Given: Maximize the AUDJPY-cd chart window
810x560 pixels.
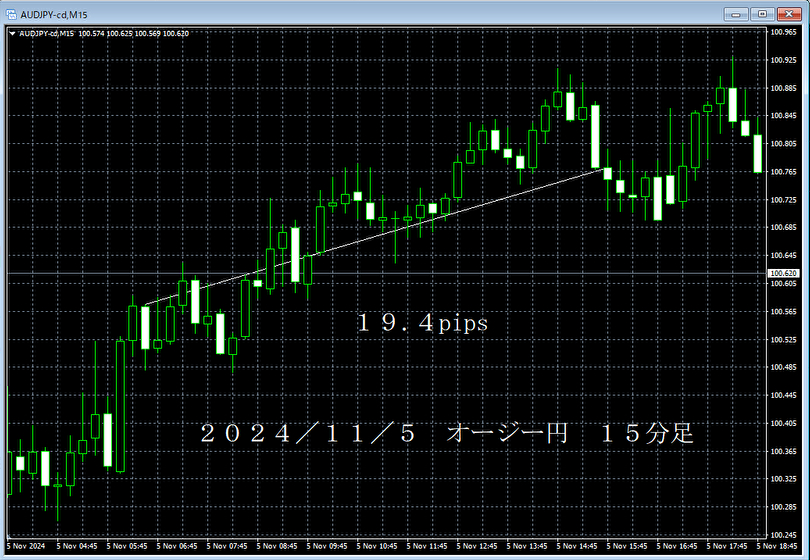Looking at the screenshot, I should pos(762,14).
